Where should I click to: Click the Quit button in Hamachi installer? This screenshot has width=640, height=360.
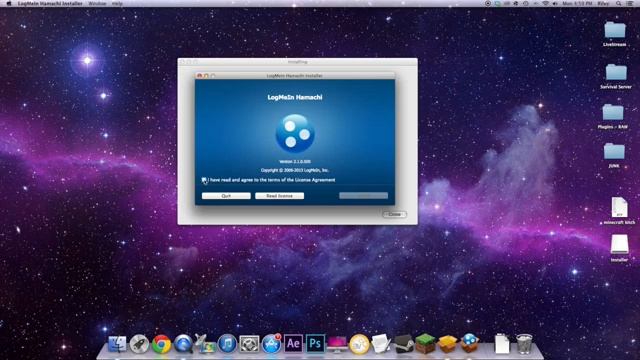click(x=226, y=196)
